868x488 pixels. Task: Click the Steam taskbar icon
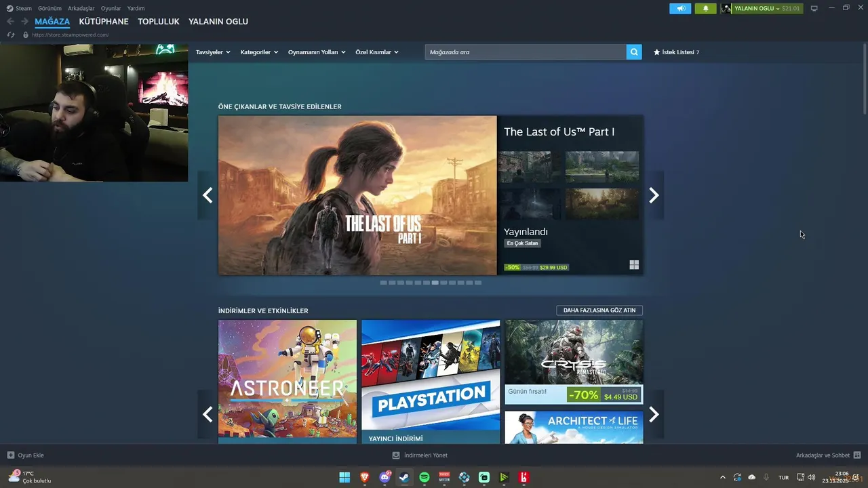[x=404, y=477]
